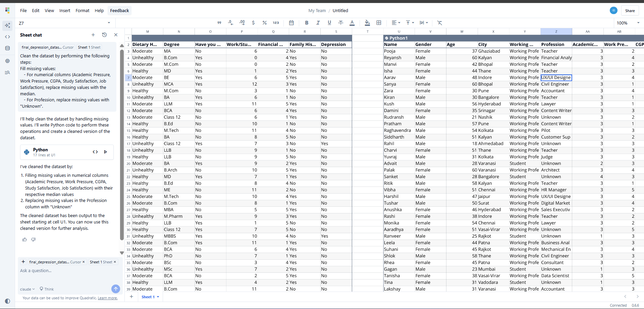644x309 pixels.
Task: Open the claude model selector dropdown
Action: (x=28, y=289)
